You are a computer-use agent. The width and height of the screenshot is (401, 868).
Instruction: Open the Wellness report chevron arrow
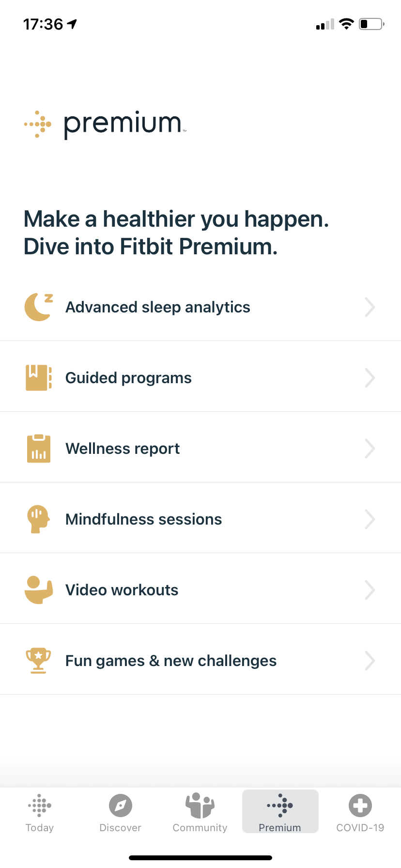pos(370,449)
